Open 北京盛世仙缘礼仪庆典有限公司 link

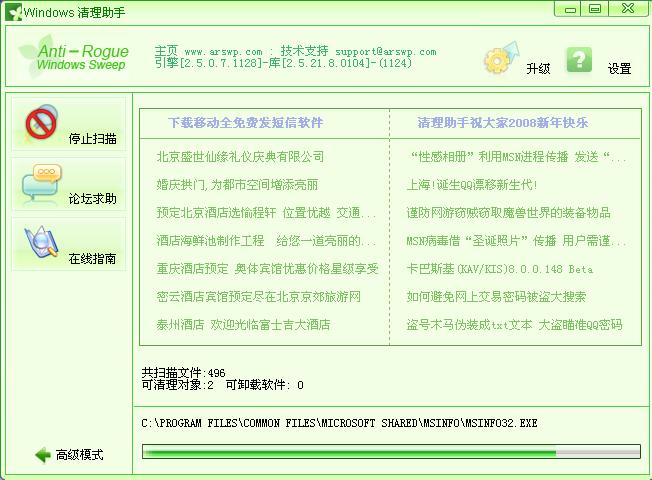(x=240, y=157)
